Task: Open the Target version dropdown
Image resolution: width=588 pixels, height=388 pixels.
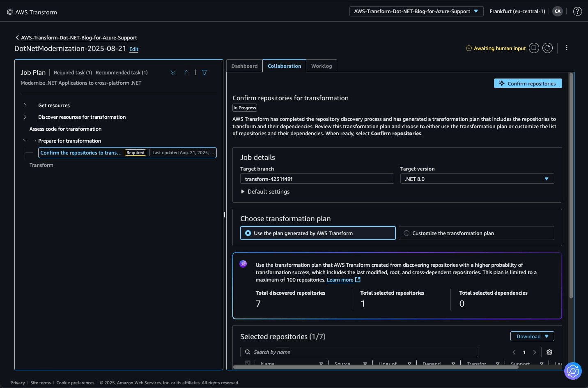Action: coord(547,178)
